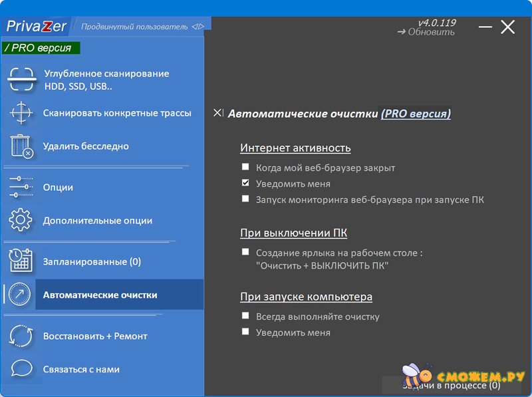The image size is (532, 397).
Task: Click the deep scan HDD, SSD, USB icon
Action: coord(21,80)
